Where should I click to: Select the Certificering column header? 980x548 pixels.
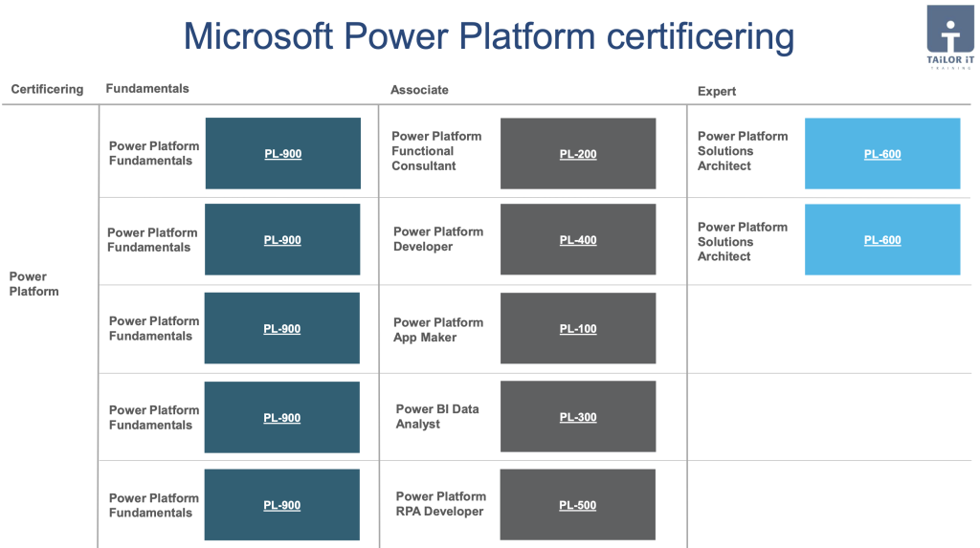47,89
